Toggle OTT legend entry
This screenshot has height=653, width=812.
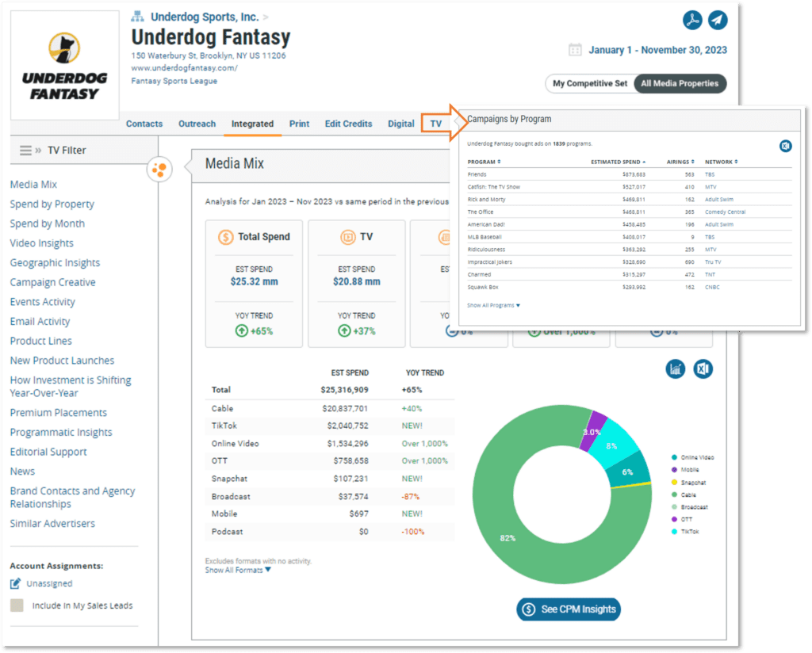click(681, 519)
